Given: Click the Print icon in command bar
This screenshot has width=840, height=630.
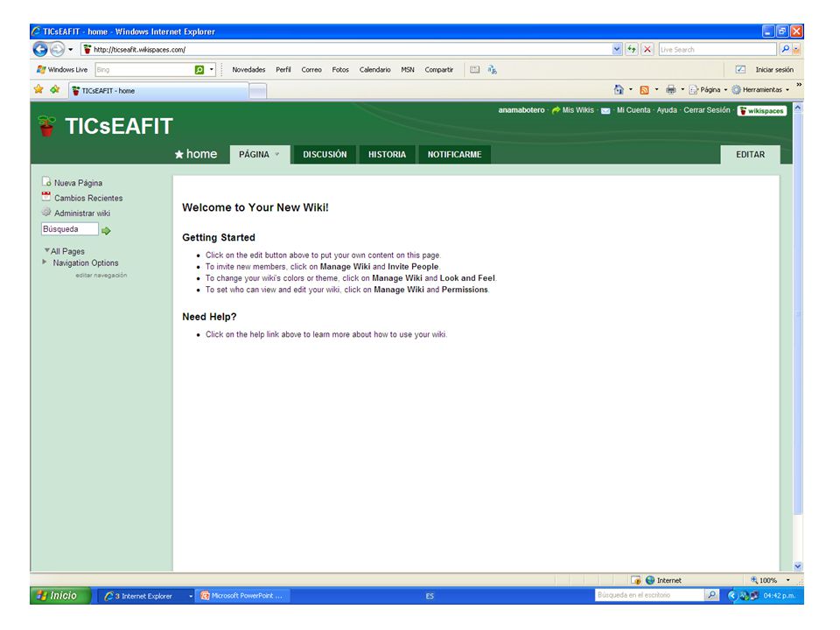Looking at the screenshot, I should (670, 89).
